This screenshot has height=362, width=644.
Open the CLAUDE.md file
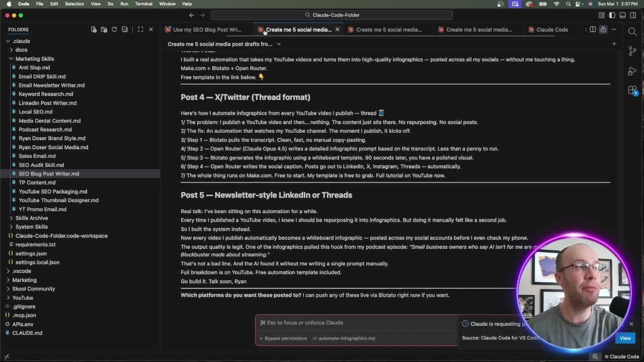[x=27, y=333]
